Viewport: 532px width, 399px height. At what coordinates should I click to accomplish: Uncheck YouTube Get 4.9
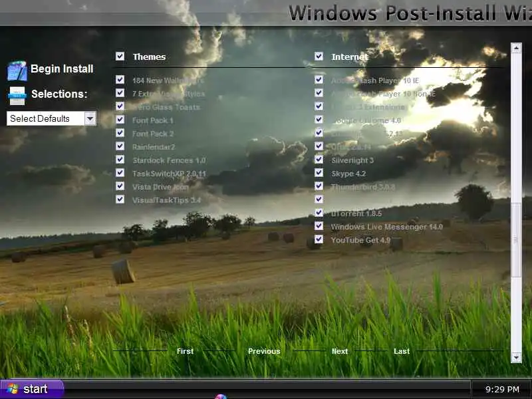point(319,239)
